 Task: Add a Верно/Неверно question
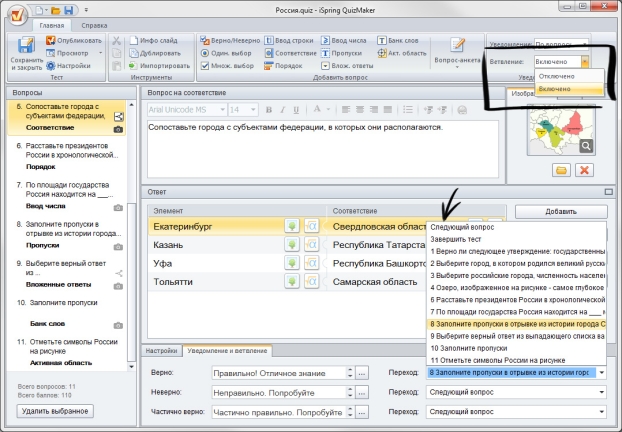tap(230, 40)
